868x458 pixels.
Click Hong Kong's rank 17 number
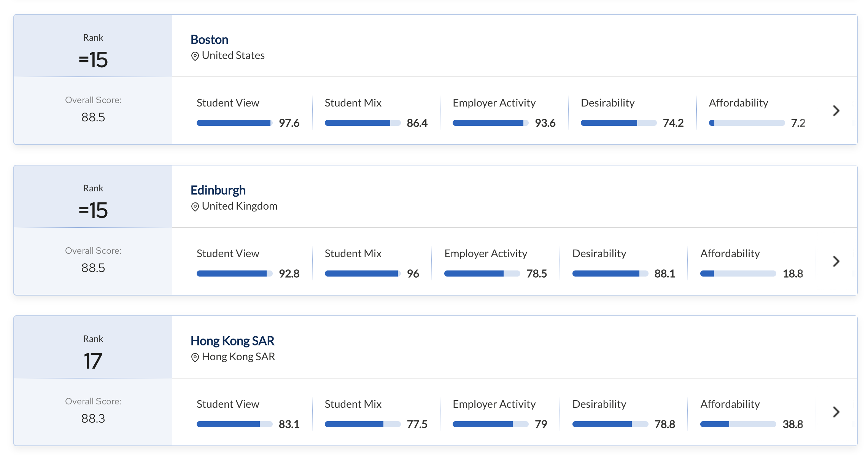click(x=93, y=361)
